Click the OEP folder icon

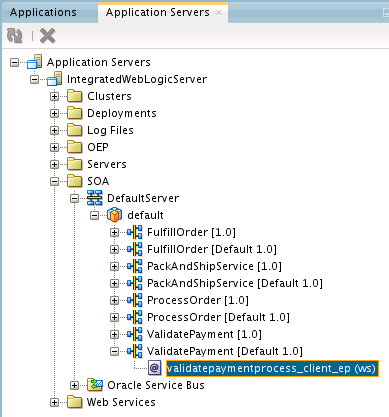75,147
